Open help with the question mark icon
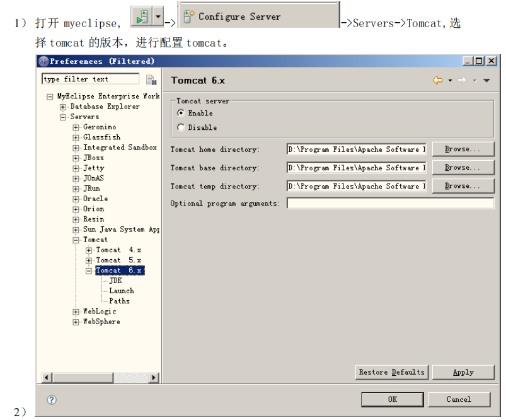This screenshot has width=506, height=420. click(52, 400)
